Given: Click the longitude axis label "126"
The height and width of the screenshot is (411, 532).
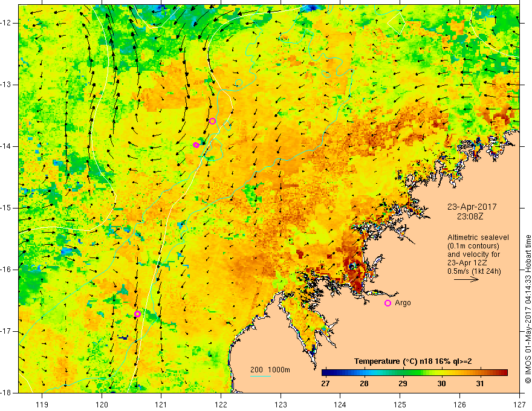Looking at the screenshot, I should 459,404.
